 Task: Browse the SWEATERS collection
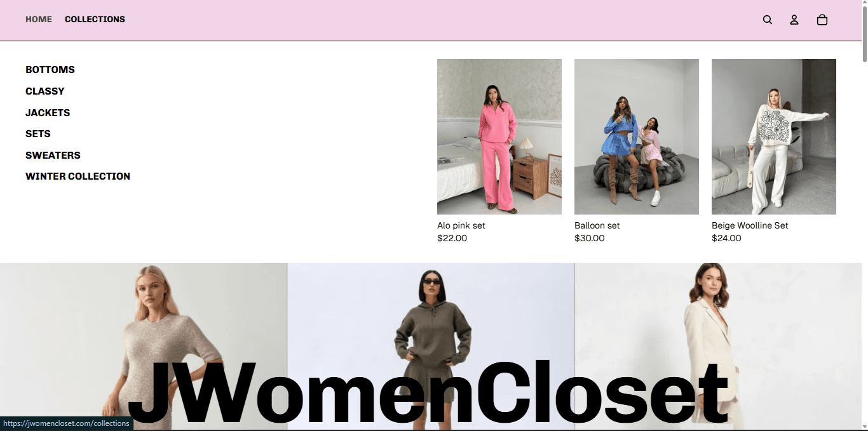click(x=53, y=156)
